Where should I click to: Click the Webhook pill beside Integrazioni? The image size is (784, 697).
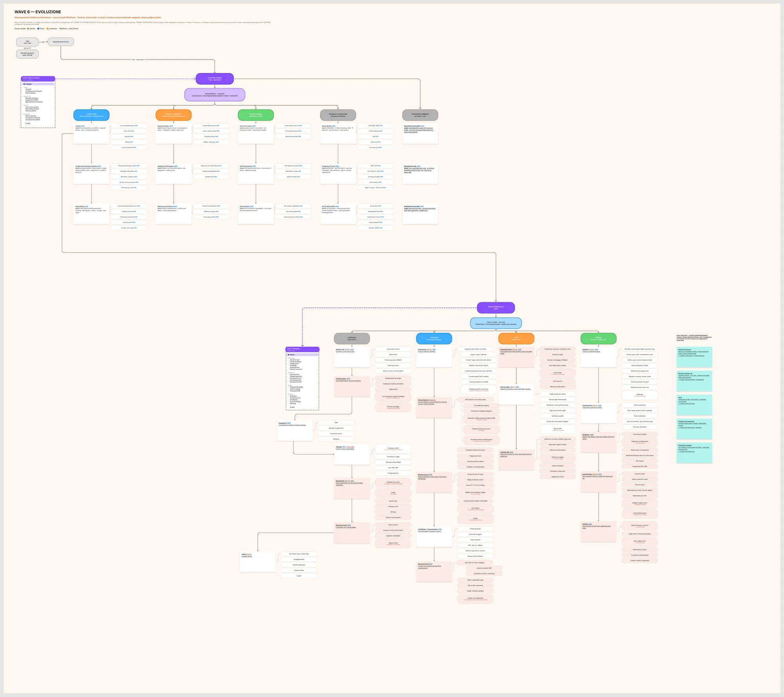point(336,439)
